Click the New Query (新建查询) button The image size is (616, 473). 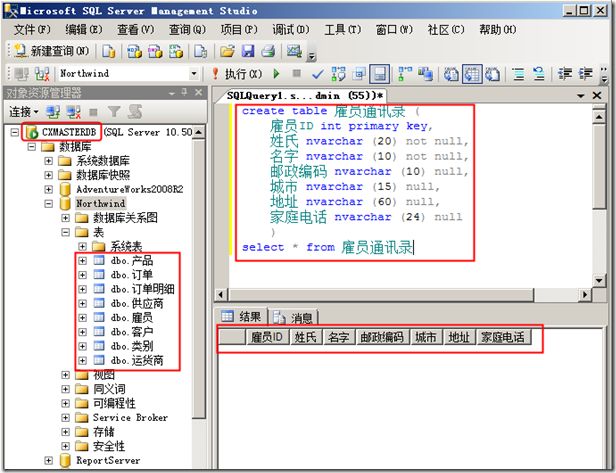click(51, 51)
